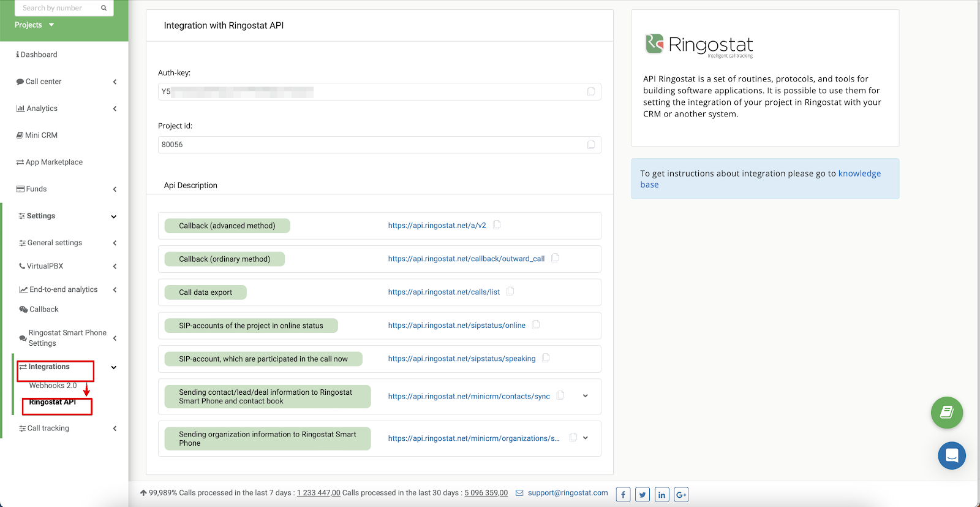Click SIP-accounts online status label

tap(251, 326)
